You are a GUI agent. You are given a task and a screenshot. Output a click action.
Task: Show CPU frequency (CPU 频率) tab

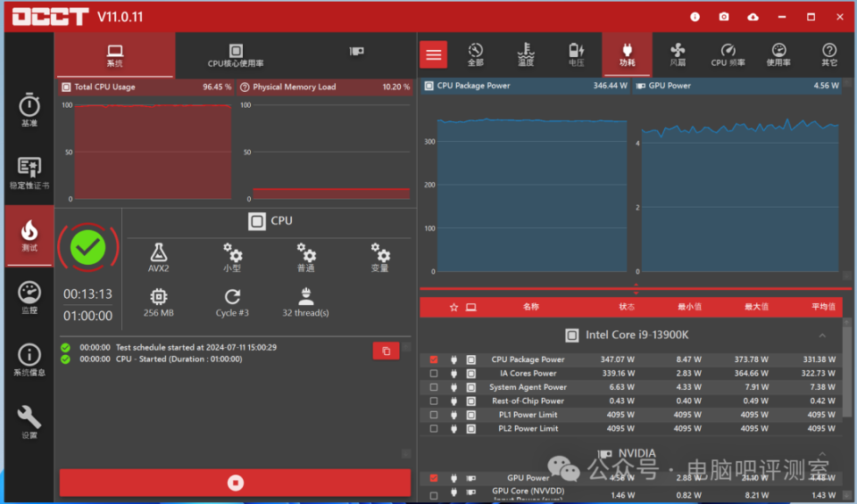click(x=728, y=54)
